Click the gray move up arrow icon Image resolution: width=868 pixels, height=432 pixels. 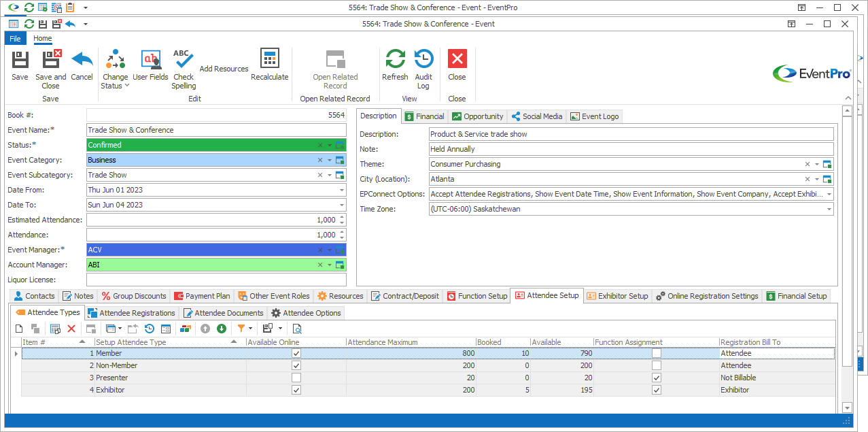click(205, 329)
